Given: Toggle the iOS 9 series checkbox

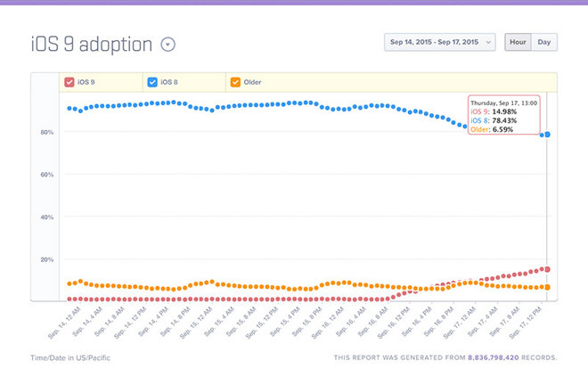Looking at the screenshot, I should pos(69,82).
